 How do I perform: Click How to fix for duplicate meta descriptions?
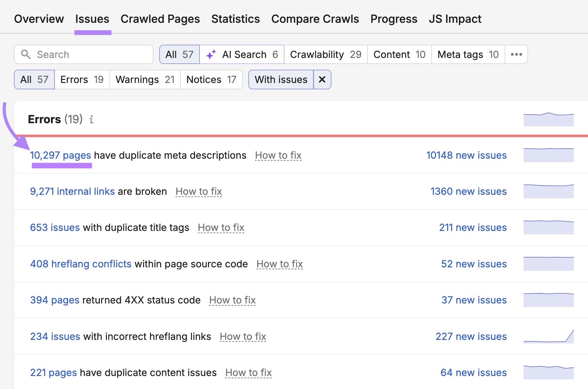click(278, 155)
